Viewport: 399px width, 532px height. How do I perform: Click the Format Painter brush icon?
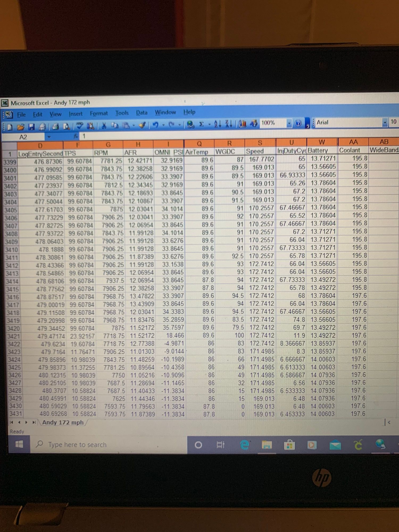(x=142, y=125)
